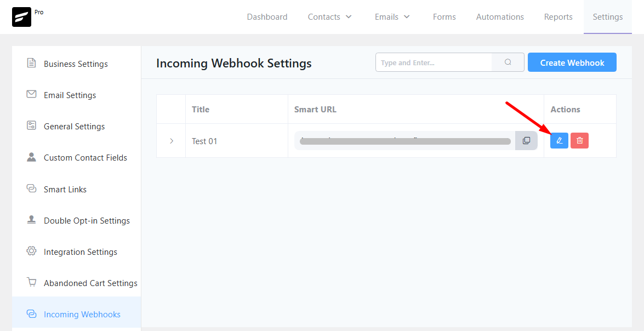Open Email Settings in the sidebar
The height and width of the screenshot is (331, 644).
[70, 95]
